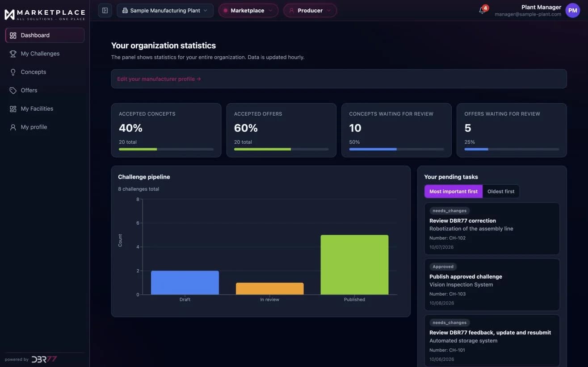Screen dimensions: 588x367
Task: Click the Offers Waiting for Review progress bar
Action: click(512, 149)
